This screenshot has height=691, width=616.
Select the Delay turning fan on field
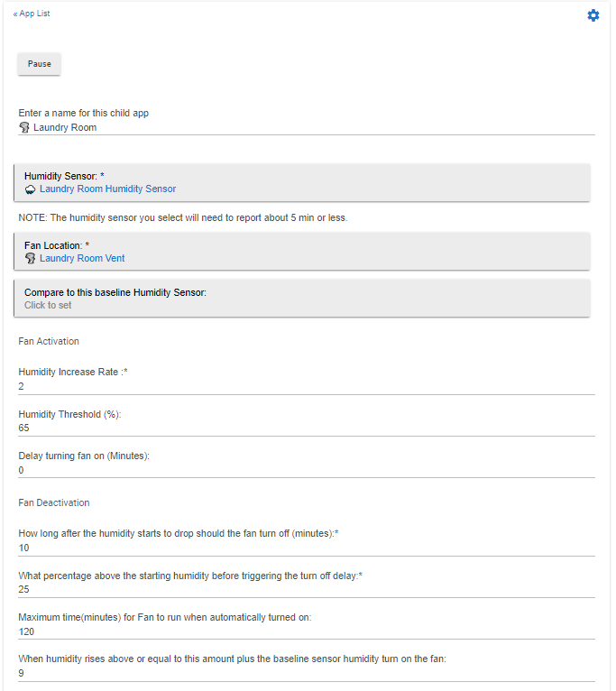coord(307,469)
